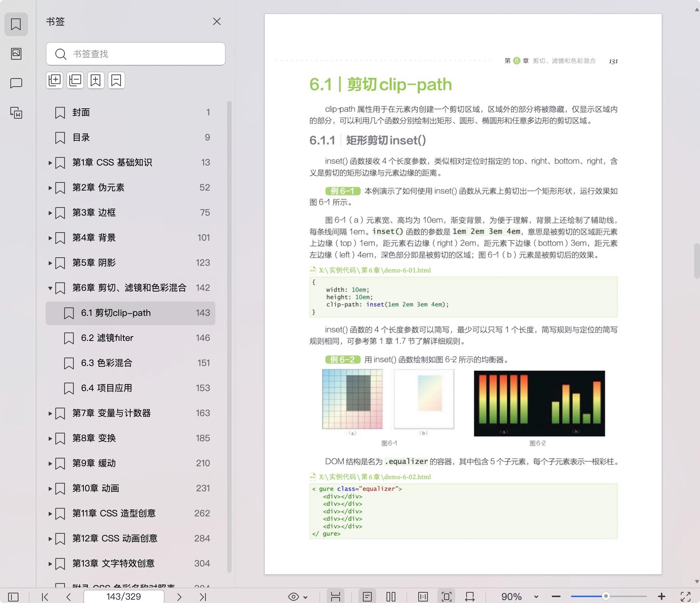Expand 第8章 变换 chapter
The image size is (700, 603).
click(x=50, y=438)
